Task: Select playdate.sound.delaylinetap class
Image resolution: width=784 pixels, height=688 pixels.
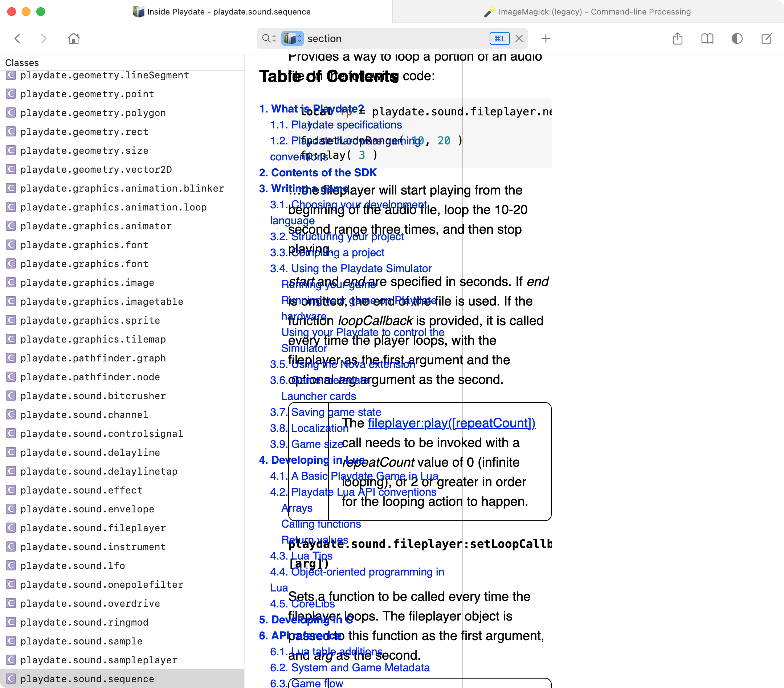Action: tap(122, 471)
